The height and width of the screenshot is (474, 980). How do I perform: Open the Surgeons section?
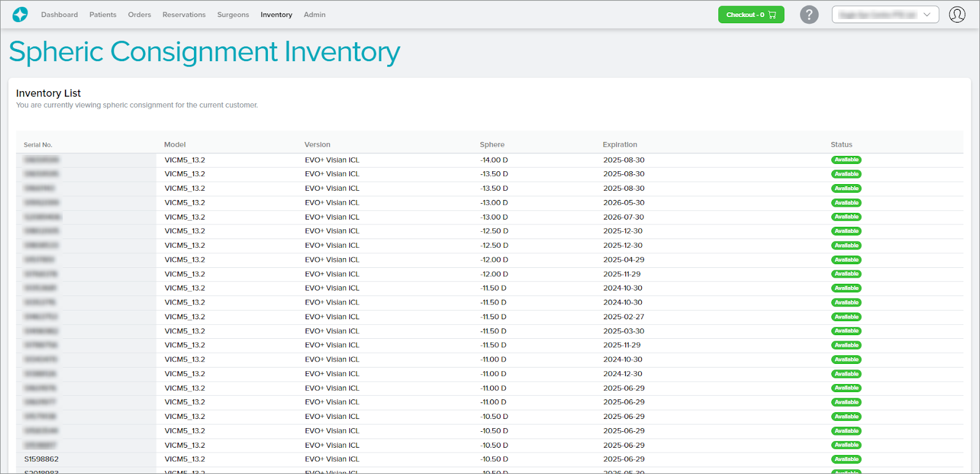(233, 15)
